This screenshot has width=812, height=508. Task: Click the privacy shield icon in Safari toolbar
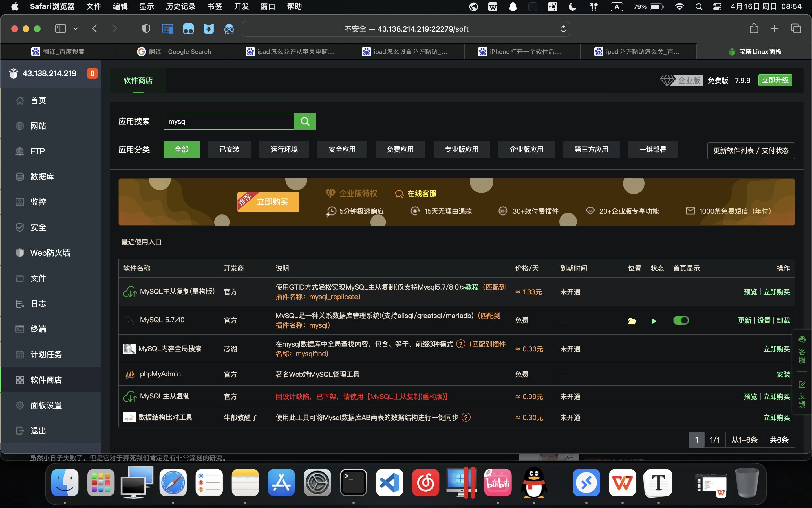(x=146, y=29)
